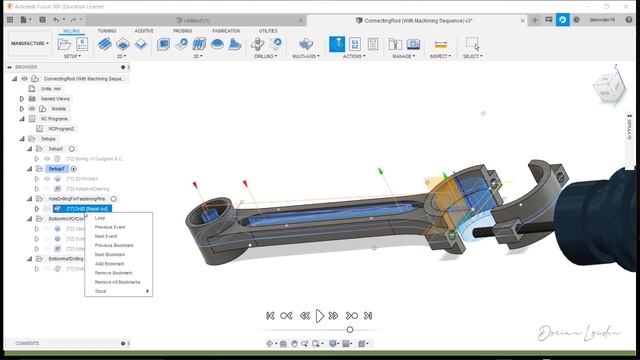Click the Measure ruler icon
Viewport: 640px width, 360px height.
click(x=440, y=44)
